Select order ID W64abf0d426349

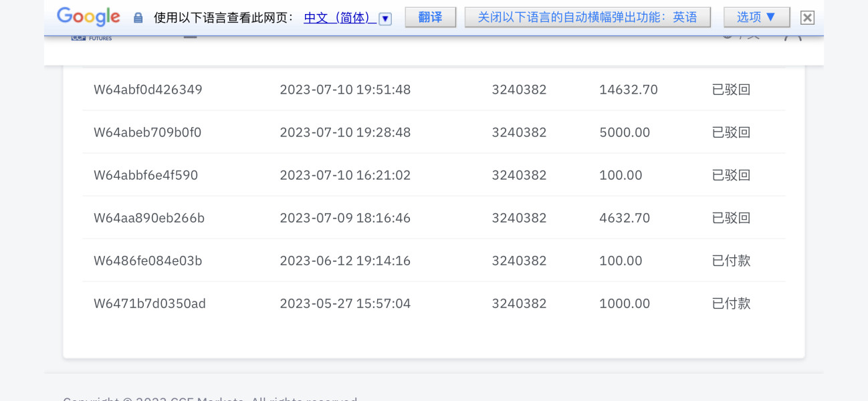tap(148, 90)
